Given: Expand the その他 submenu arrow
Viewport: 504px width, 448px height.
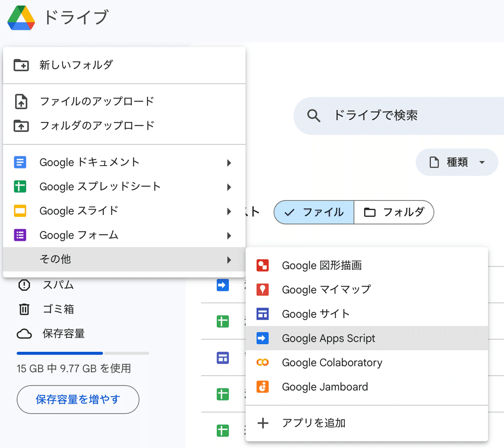Looking at the screenshot, I should click(229, 260).
